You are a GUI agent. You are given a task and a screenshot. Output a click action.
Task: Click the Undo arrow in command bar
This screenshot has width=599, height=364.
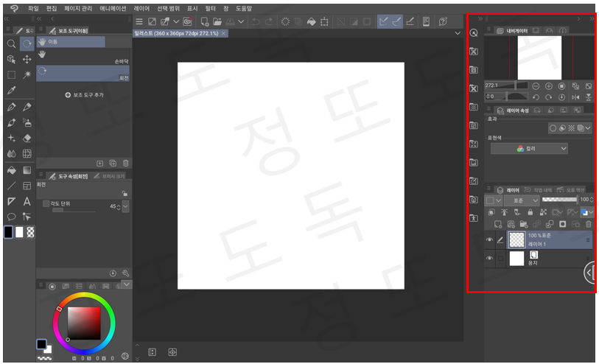click(256, 22)
